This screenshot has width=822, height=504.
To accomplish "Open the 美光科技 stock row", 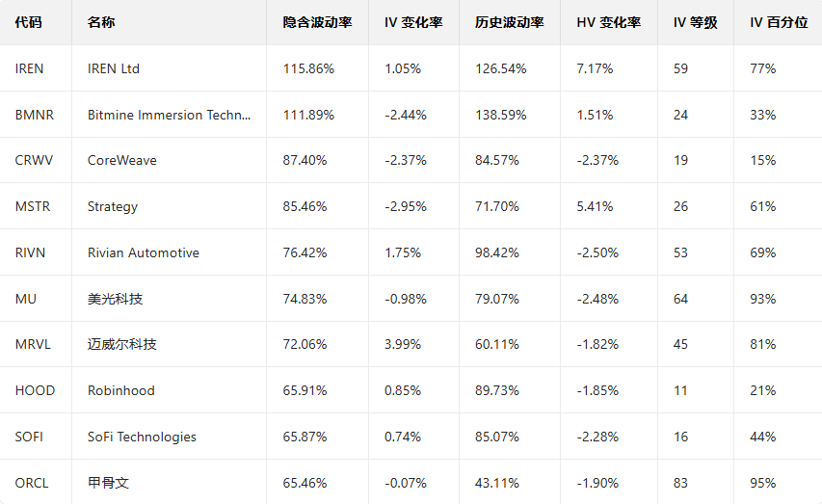I will (115, 299).
